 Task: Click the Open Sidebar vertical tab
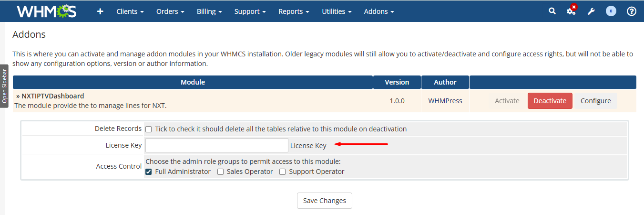coord(4,86)
